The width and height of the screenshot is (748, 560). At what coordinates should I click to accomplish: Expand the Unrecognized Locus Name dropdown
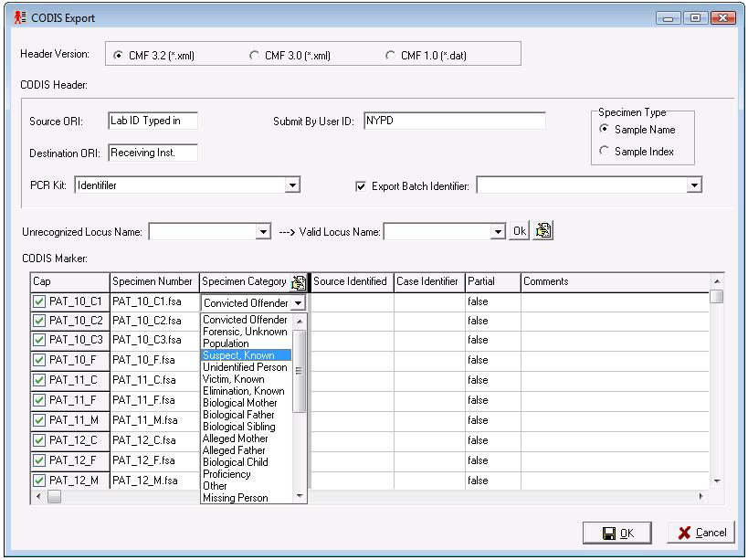[x=263, y=232]
